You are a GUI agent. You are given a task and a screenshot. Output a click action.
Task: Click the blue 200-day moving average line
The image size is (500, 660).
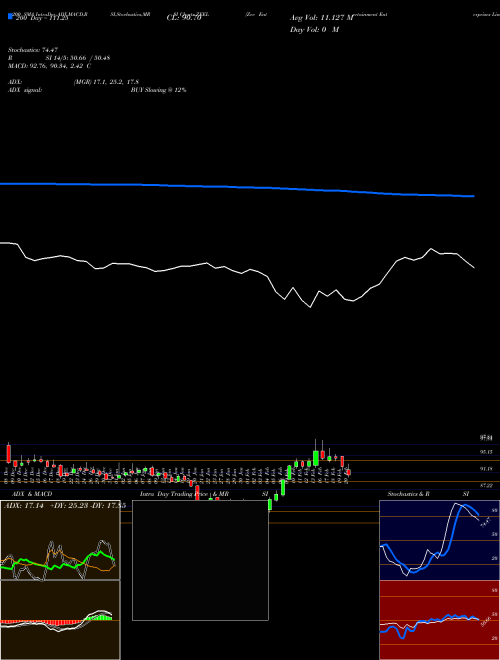[237, 188]
